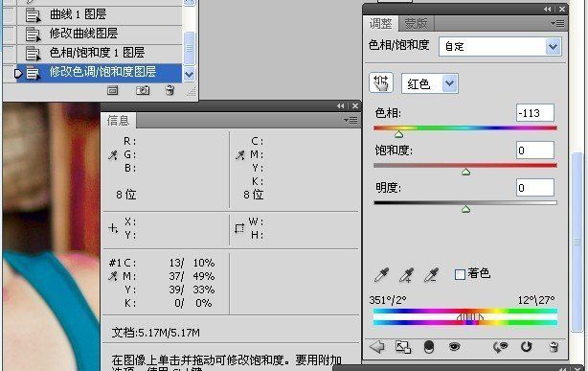The width and height of the screenshot is (588, 371).
Task: Click the 351°/2° range readout
Action: click(x=388, y=300)
